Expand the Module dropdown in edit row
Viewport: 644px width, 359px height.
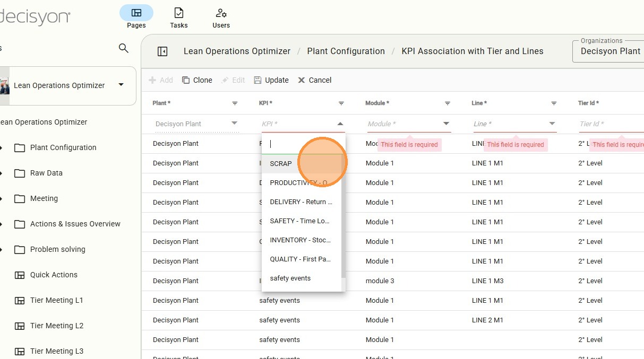(x=446, y=124)
